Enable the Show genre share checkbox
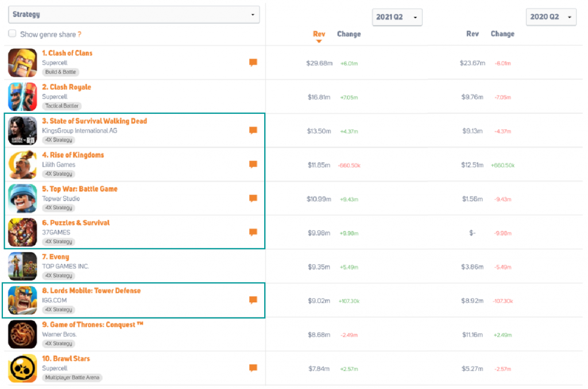 (x=13, y=34)
